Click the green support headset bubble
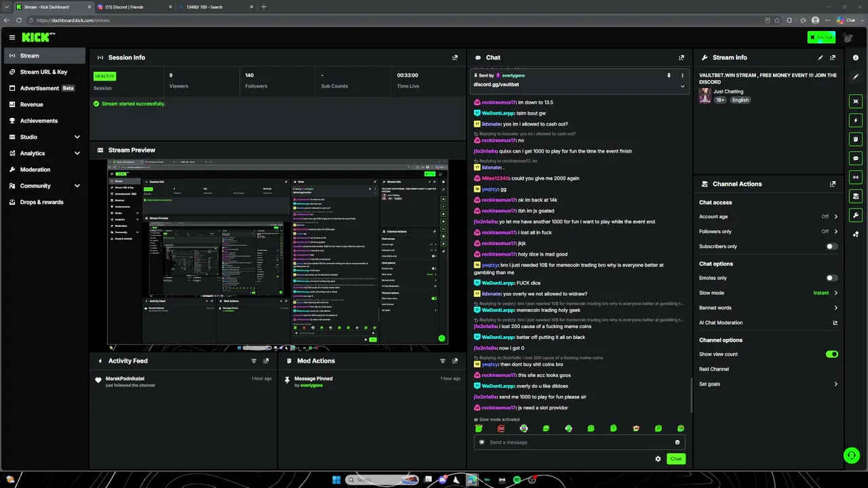The width and height of the screenshot is (868, 488). (x=852, y=455)
